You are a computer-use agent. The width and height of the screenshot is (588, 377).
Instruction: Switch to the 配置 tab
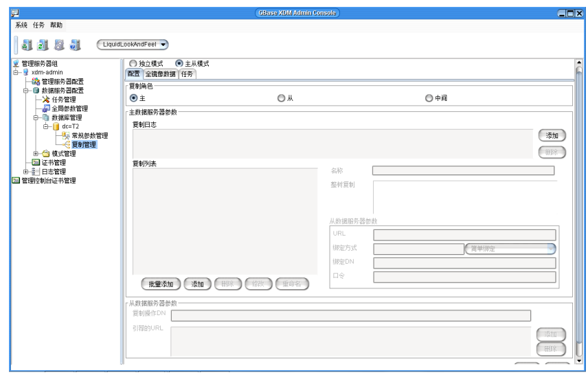[133, 74]
